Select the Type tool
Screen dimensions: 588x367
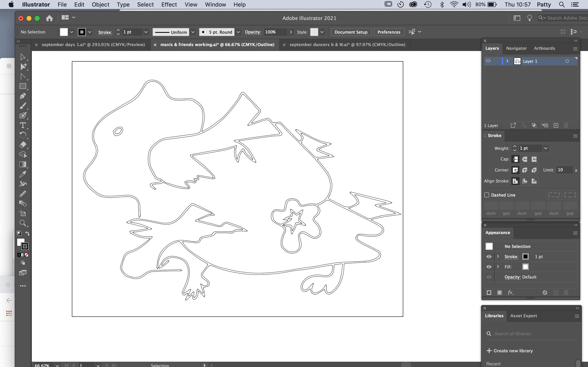point(23,125)
